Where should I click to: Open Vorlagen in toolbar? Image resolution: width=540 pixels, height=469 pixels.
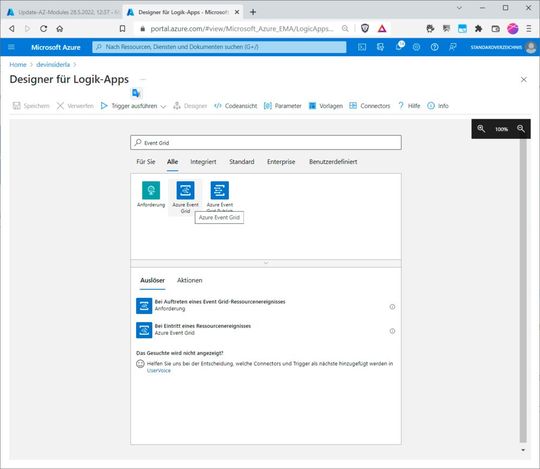tap(326, 106)
